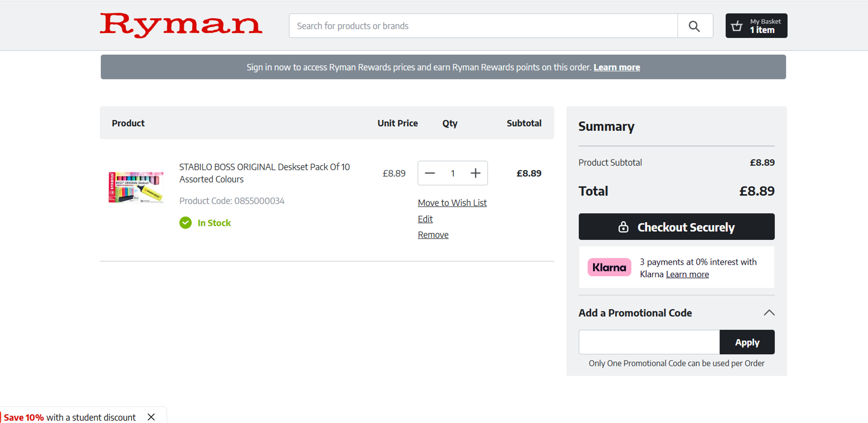The height and width of the screenshot is (423, 868).
Task: Apply the promotional code
Action: [x=747, y=342]
